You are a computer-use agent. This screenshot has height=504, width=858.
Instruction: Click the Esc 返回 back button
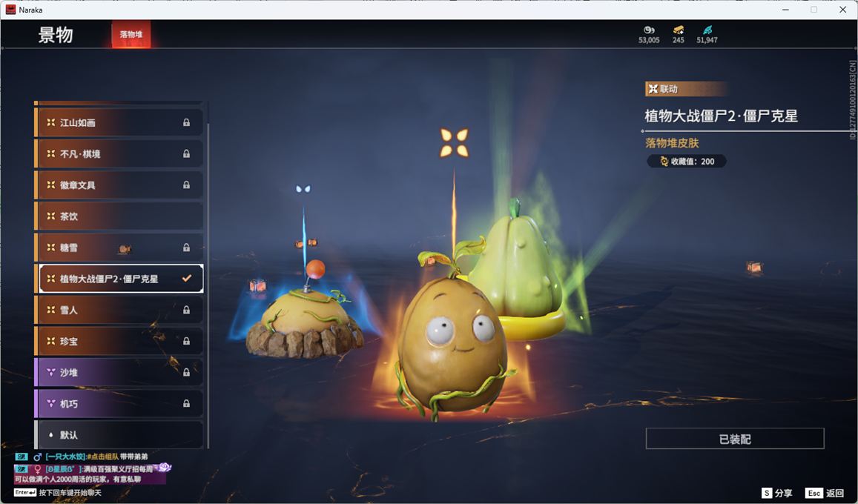(x=825, y=493)
